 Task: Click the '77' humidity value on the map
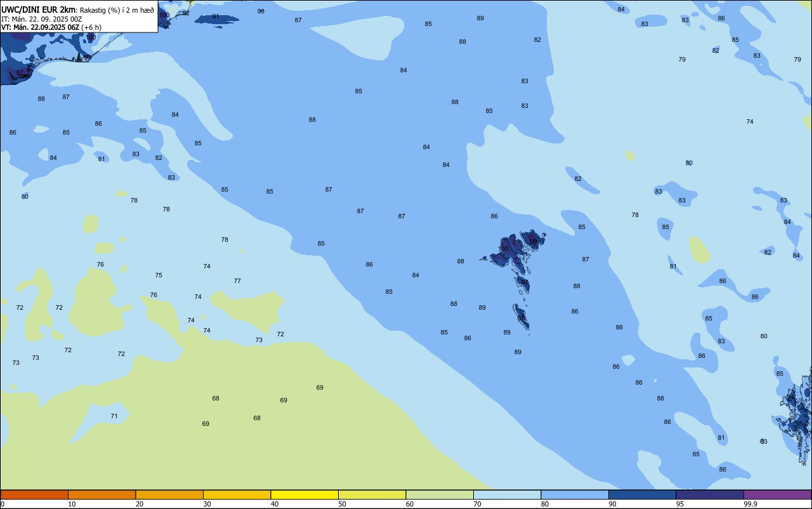coord(237,281)
